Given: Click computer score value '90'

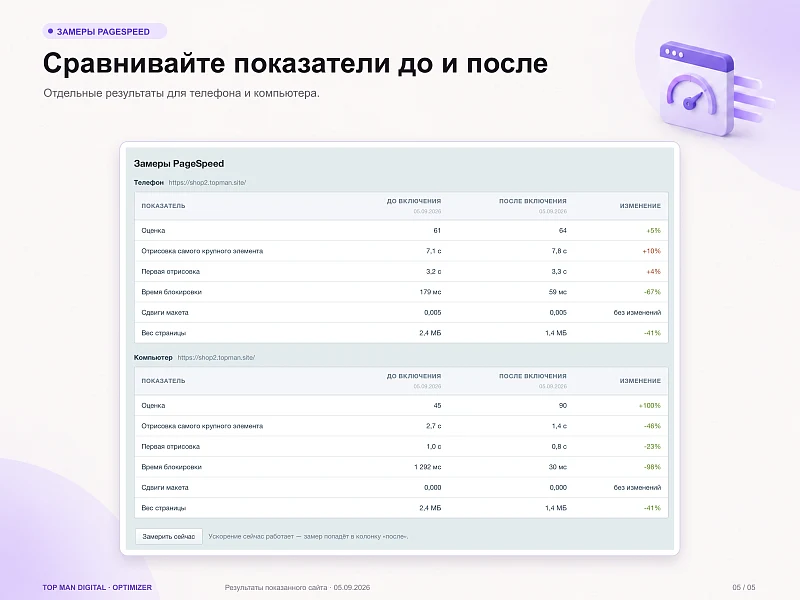Looking at the screenshot, I should (563, 406).
